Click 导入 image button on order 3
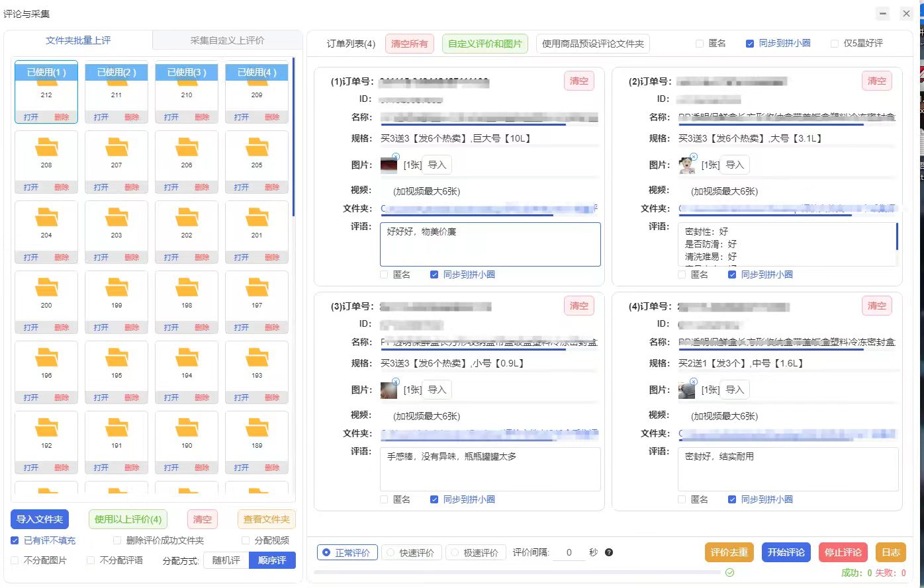 click(x=437, y=390)
